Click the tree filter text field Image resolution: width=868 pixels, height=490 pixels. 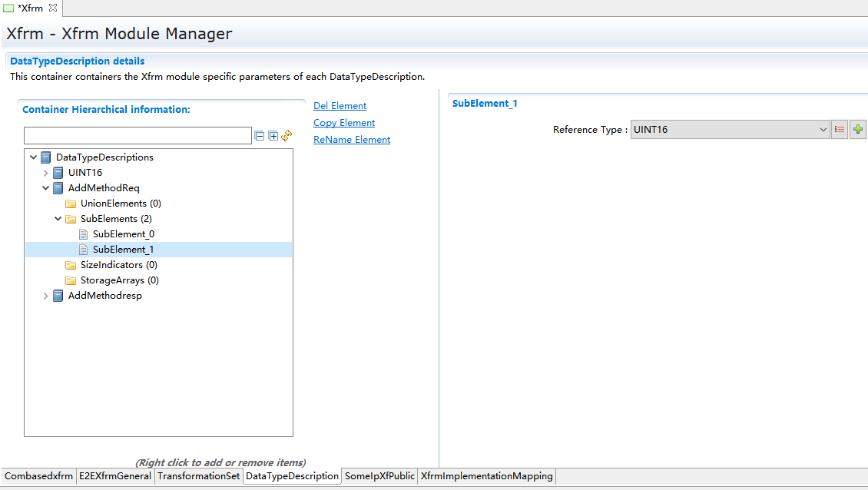click(x=137, y=136)
